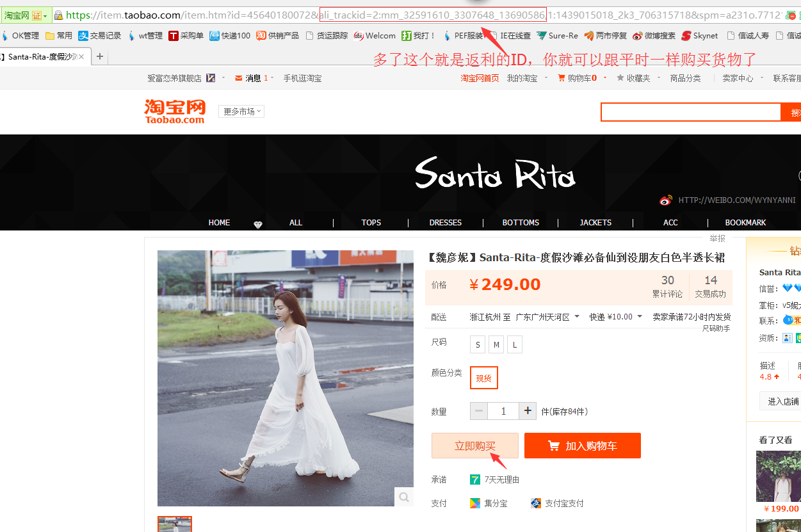This screenshot has height=532, width=801.
Task: Open the 供销产品 bookmark
Action: 278,36
